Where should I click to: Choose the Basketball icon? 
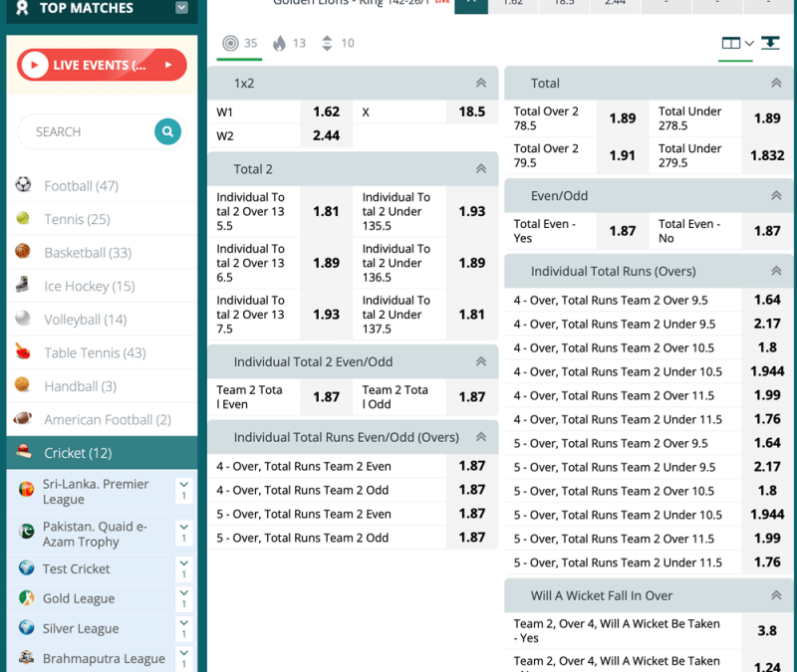click(x=23, y=251)
